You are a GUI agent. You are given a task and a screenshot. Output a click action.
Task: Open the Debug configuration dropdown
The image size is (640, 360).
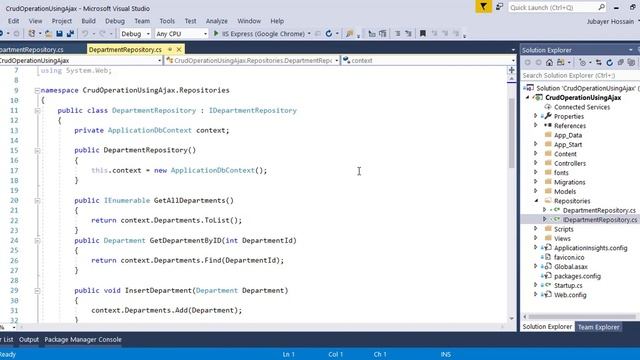pos(135,34)
